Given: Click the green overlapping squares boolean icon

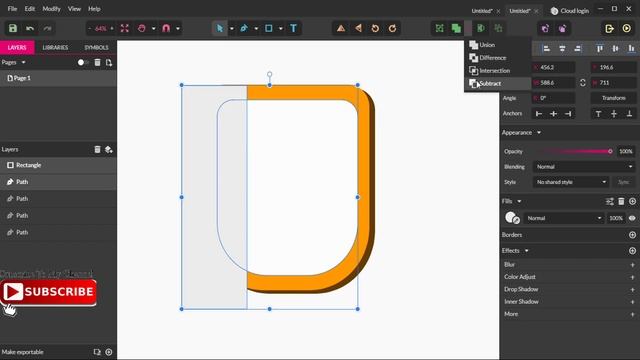Looking at the screenshot, I should (456, 28).
